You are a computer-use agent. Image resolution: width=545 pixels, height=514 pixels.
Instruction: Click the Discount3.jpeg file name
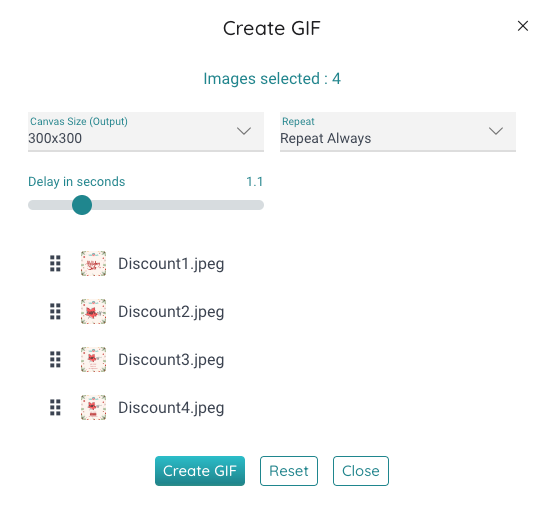(171, 360)
